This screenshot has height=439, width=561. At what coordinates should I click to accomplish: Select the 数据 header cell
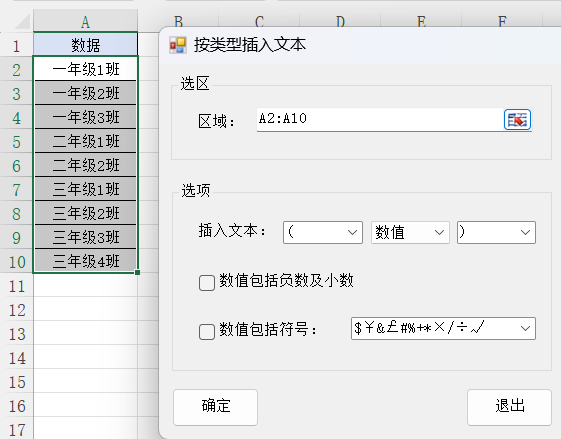(x=86, y=45)
